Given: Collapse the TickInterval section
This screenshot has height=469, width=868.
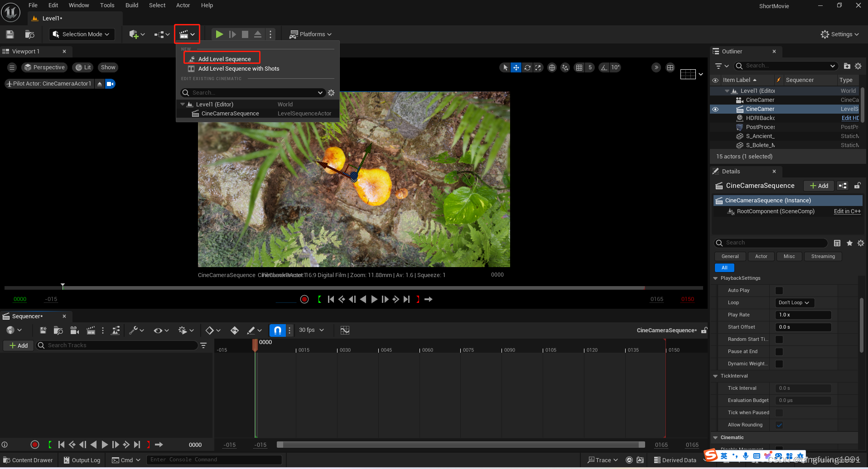Looking at the screenshot, I should 716,376.
